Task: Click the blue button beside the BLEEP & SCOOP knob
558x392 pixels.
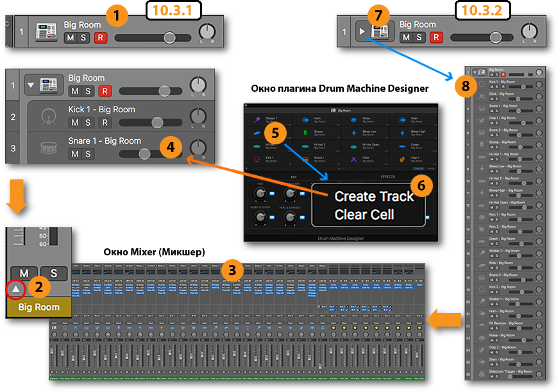Action: pos(272,217)
